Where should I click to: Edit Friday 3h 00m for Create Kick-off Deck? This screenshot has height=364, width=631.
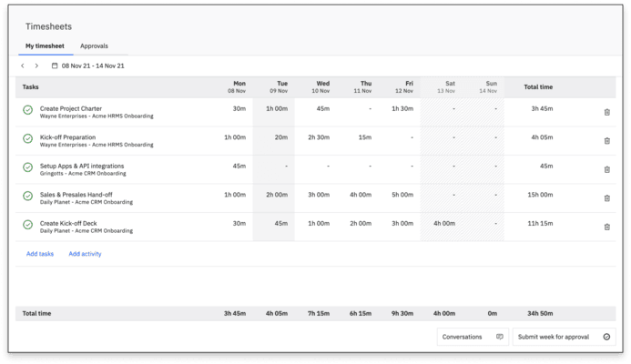pos(402,223)
